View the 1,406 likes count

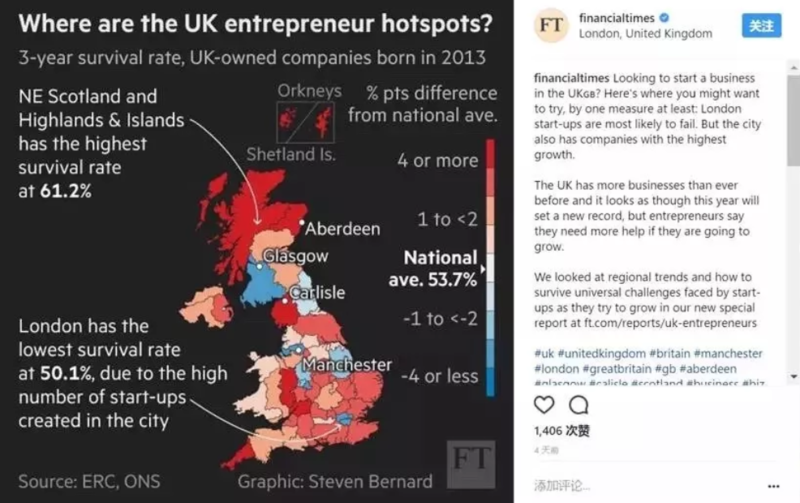(560, 431)
